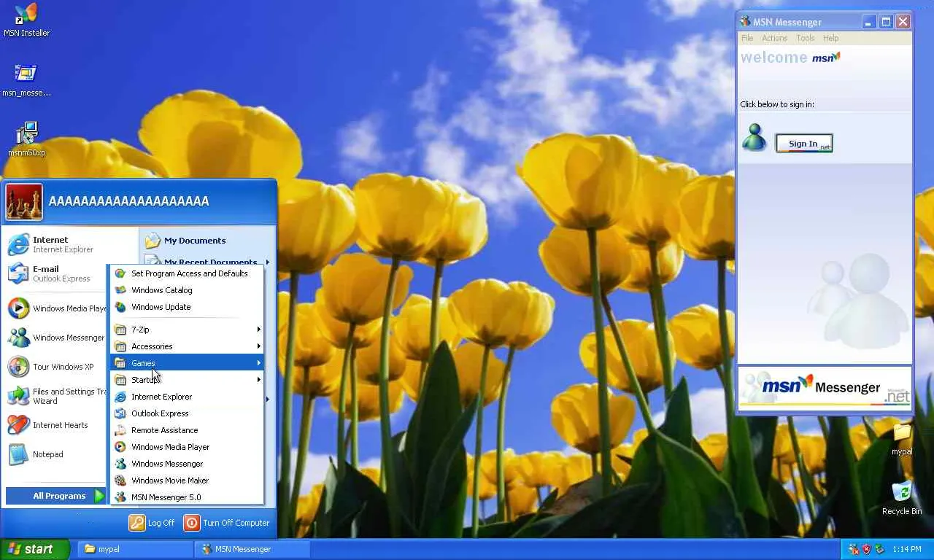The height and width of the screenshot is (560, 934).
Task: Click the MSN Messenger tray icon
Action: pos(853,549)
